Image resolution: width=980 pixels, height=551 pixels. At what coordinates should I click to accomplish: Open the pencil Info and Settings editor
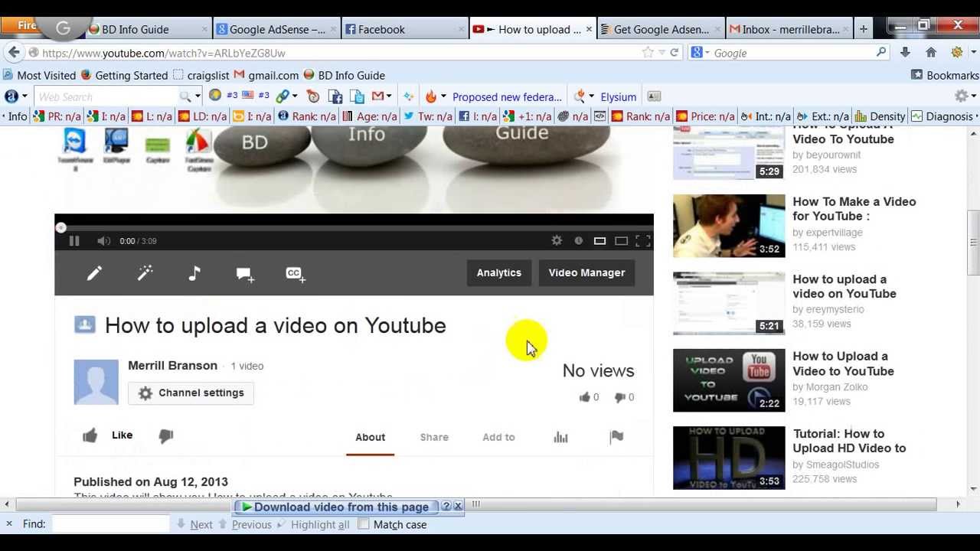[94, 273]
